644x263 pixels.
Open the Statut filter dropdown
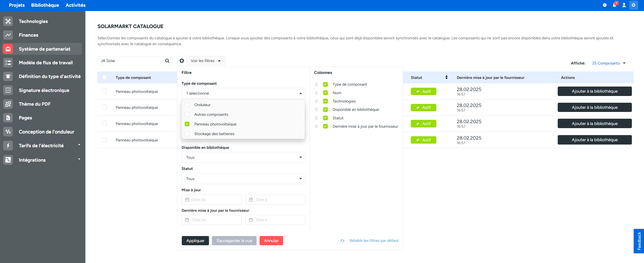[x=243, y=179]
